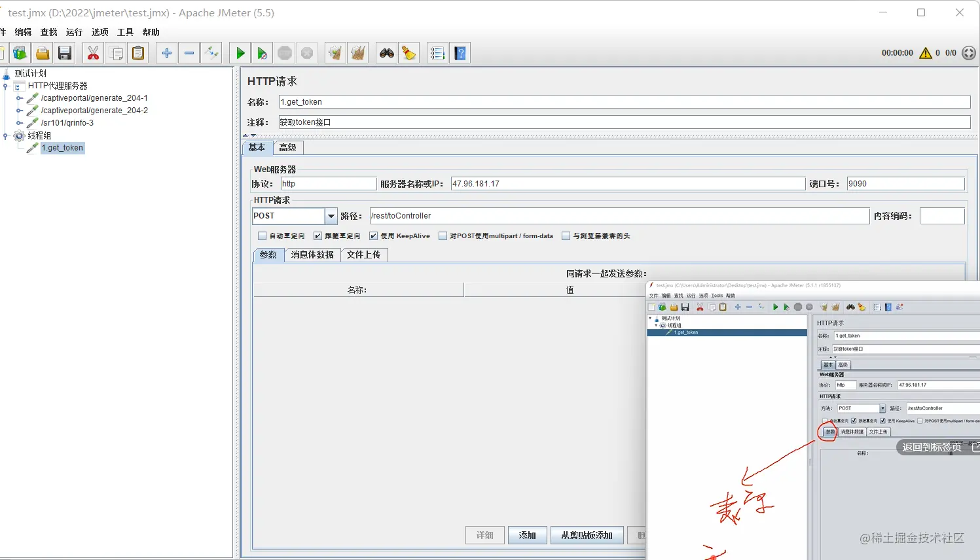
Task: Open Help with question mark icon
Action: (460, 53)
